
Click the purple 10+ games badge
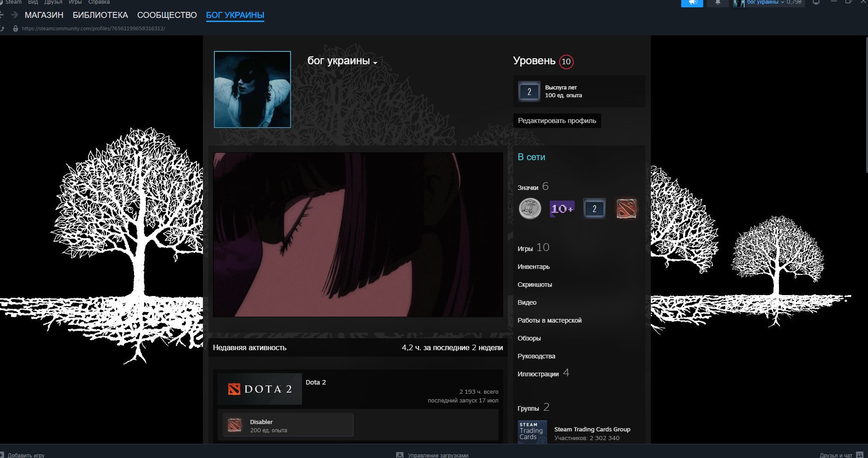coord(562,208)
